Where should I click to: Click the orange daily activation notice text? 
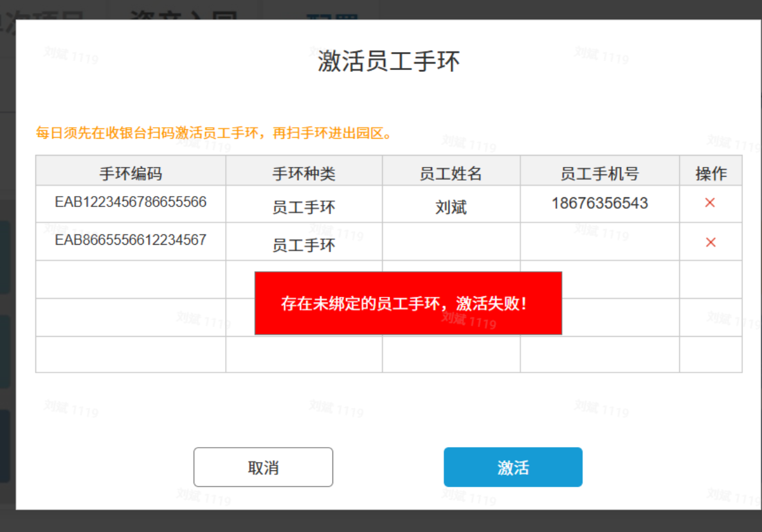point(213,134)
